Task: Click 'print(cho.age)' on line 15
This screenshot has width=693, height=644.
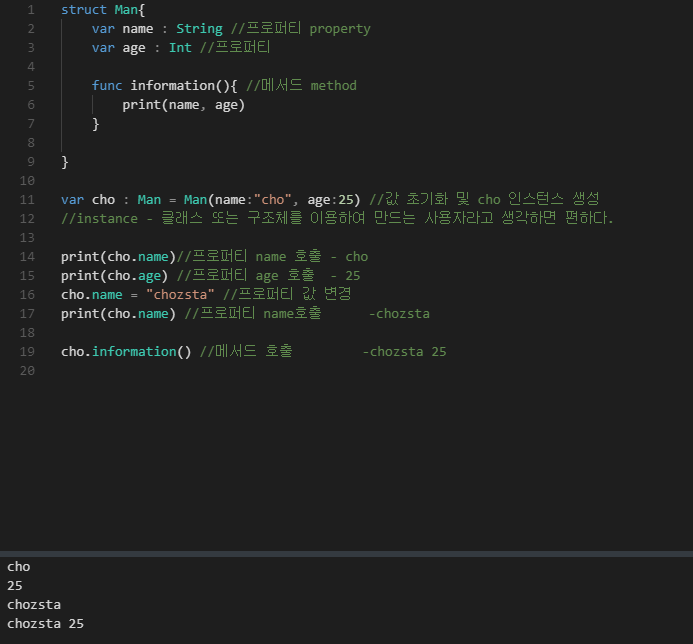Action: pyautogui.click(x=114, y=276)
